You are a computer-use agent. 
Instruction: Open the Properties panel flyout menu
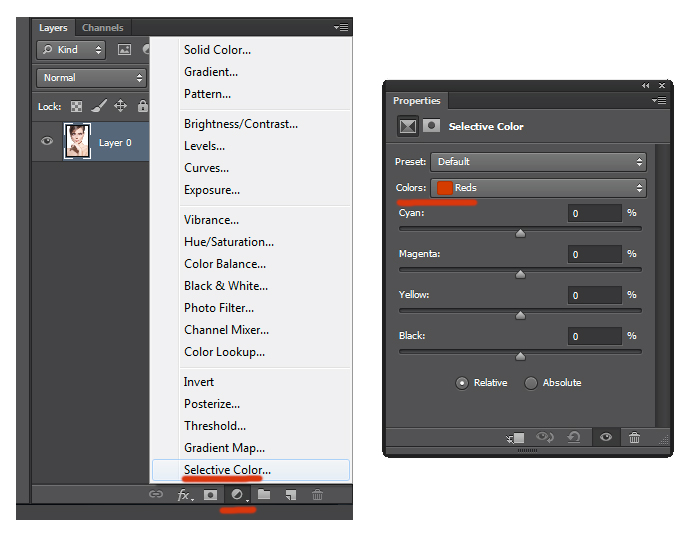(659, 100)
